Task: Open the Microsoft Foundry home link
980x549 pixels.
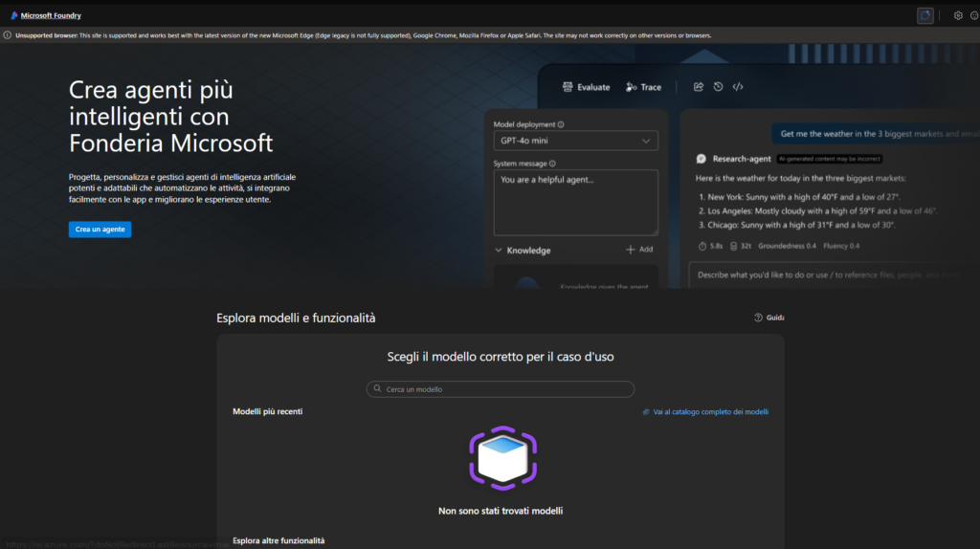Action: pos(51,15)
